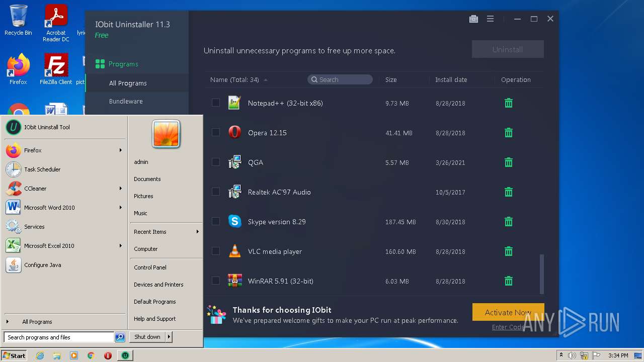Select Acrobat Reader DC desktop icon
Image resolution: width=644 pixels, height=362 pixels.
[56, 23]
